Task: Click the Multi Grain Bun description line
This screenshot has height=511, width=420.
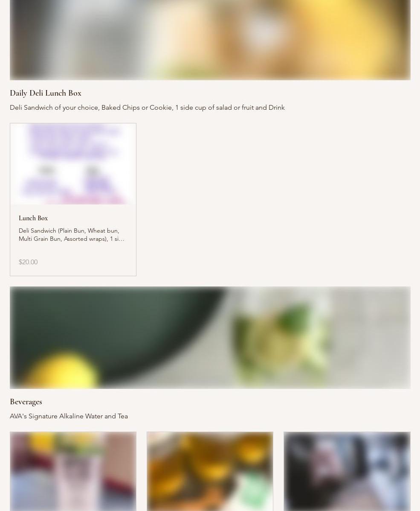Action: coord(71,239)
